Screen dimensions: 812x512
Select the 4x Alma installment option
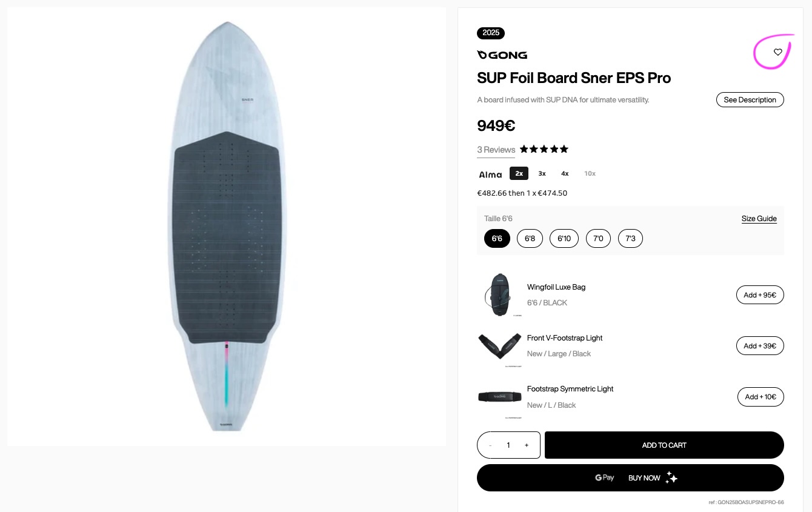point(565,173)
